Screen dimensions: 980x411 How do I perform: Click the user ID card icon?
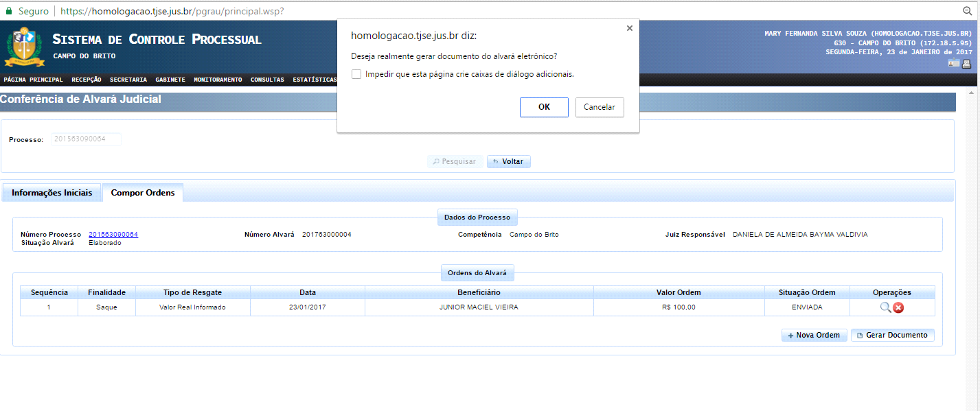(953, 64)
